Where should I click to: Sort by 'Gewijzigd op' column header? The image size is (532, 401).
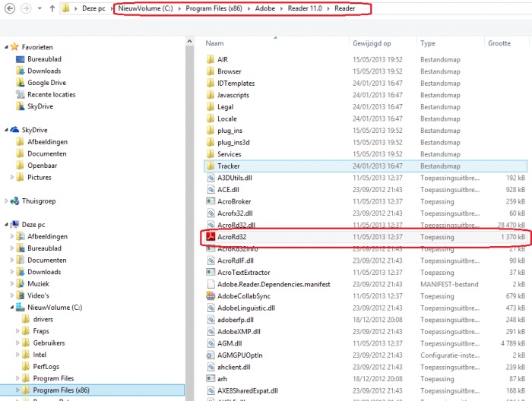click(x=372, y=43)
